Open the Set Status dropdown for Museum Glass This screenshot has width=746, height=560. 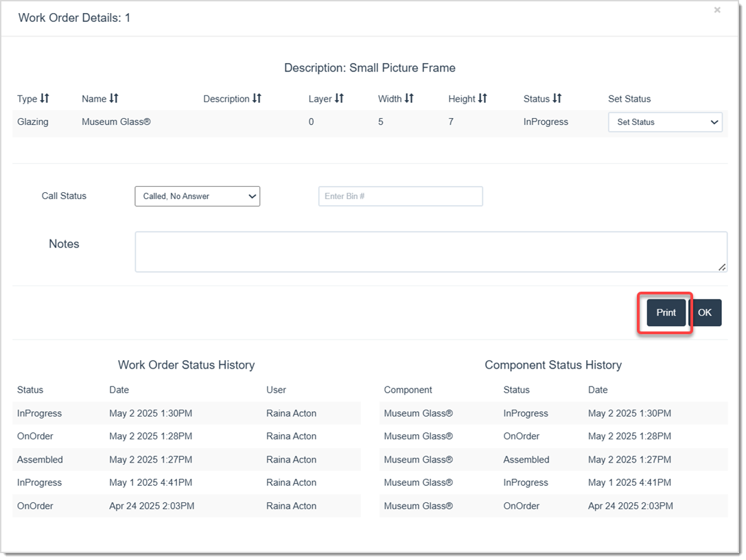[x=665, y=122]
